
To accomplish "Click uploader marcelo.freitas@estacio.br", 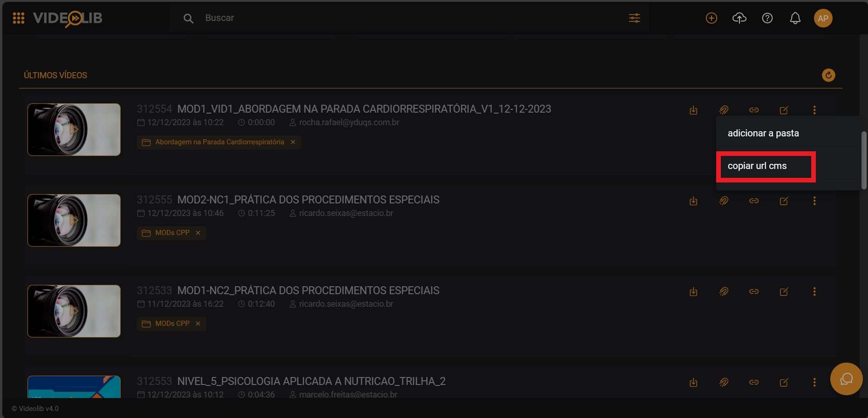I will [x=348, y=394].
